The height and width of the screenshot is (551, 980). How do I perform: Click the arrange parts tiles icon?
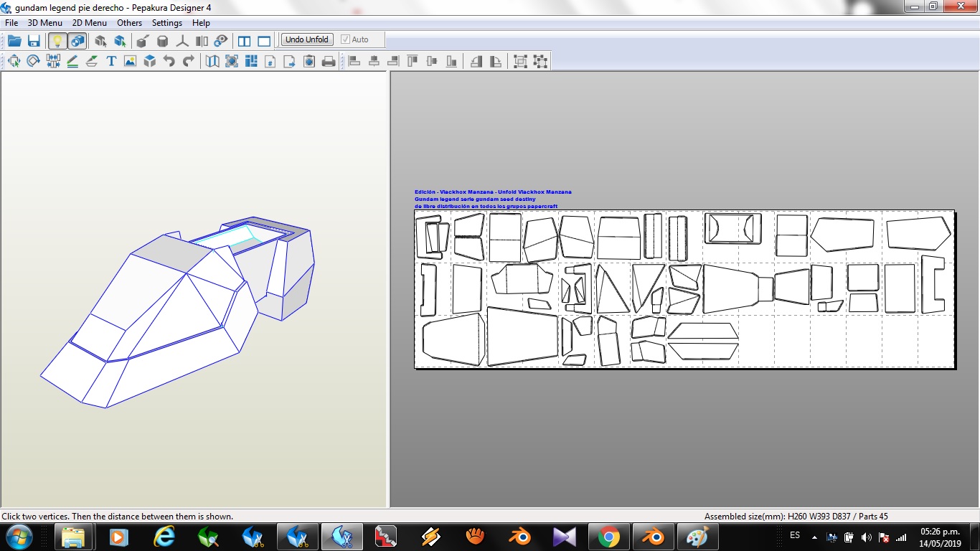[x=251, y=61]
